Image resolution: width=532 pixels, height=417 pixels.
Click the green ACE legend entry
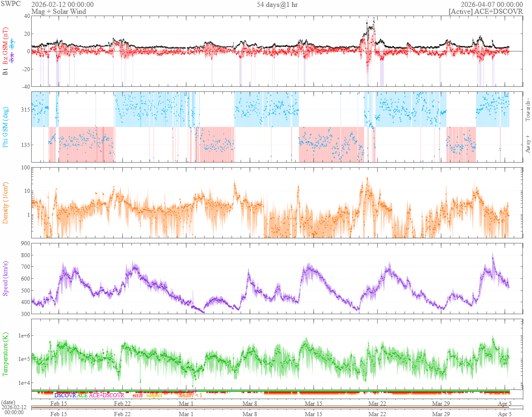point(82,395)
